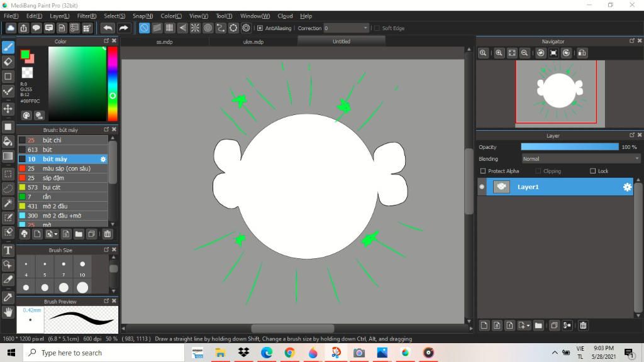Viewport: 644px width, 362px height.
Task: Open the Layer menu
Action: pyautogui.click(x=60, y=16)
